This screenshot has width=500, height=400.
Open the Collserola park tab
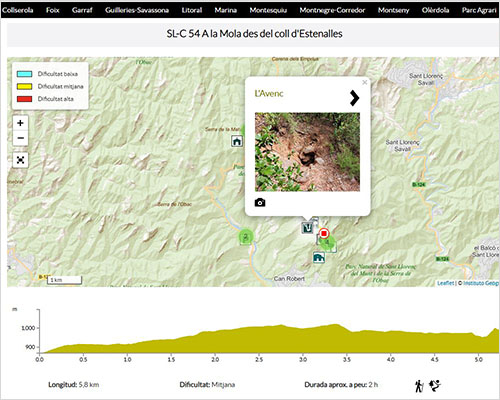[x=18, y=10]
